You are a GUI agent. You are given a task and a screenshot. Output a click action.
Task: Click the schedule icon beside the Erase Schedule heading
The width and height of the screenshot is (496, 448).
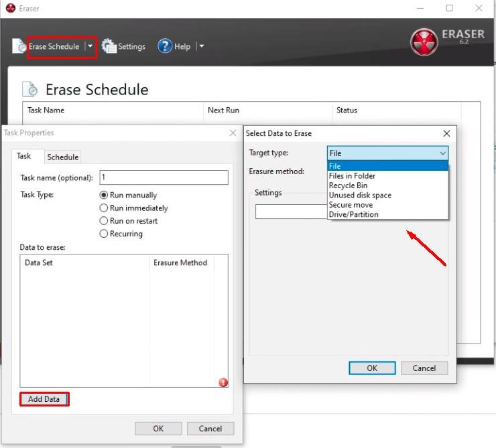pos(29,89)
